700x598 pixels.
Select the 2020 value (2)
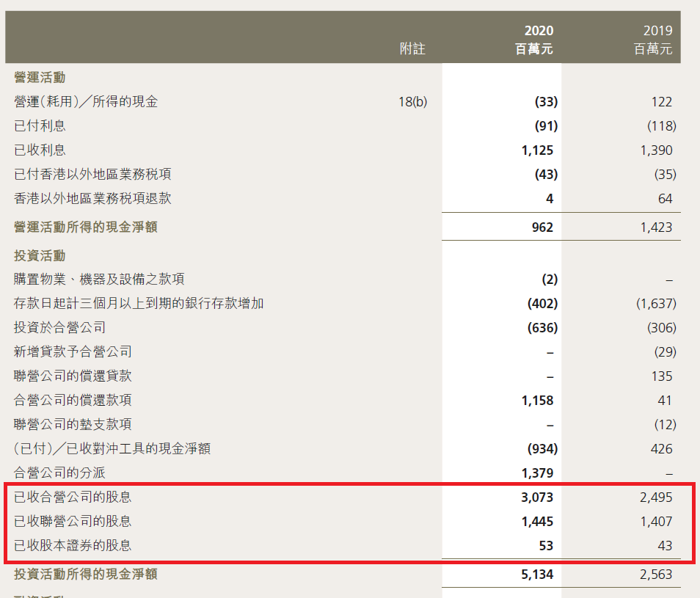(550, 280)
